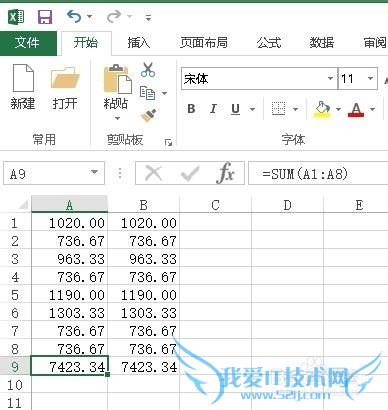The width and height of the screenshot is (388, 410).
Task: Click the Excel application icon
Action: (x=16, y=16)
